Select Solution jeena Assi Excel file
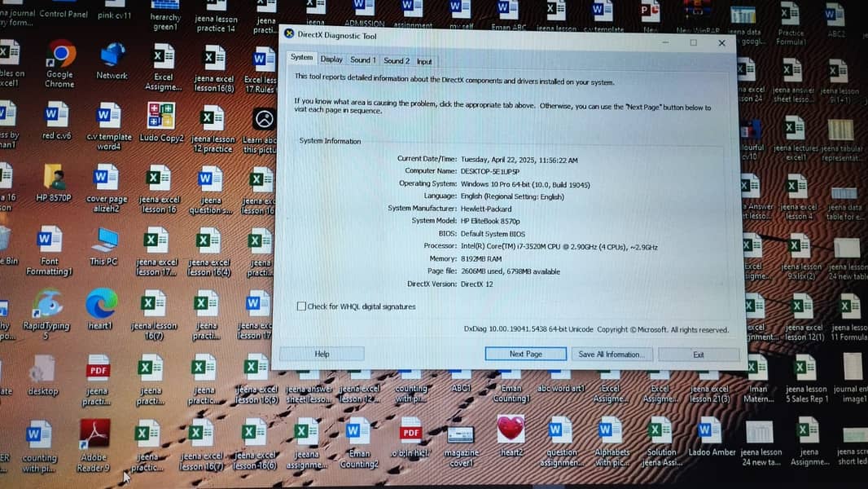The width and height of the screenshot is (868, 489). pyautogui.click(x=661, y=443)
